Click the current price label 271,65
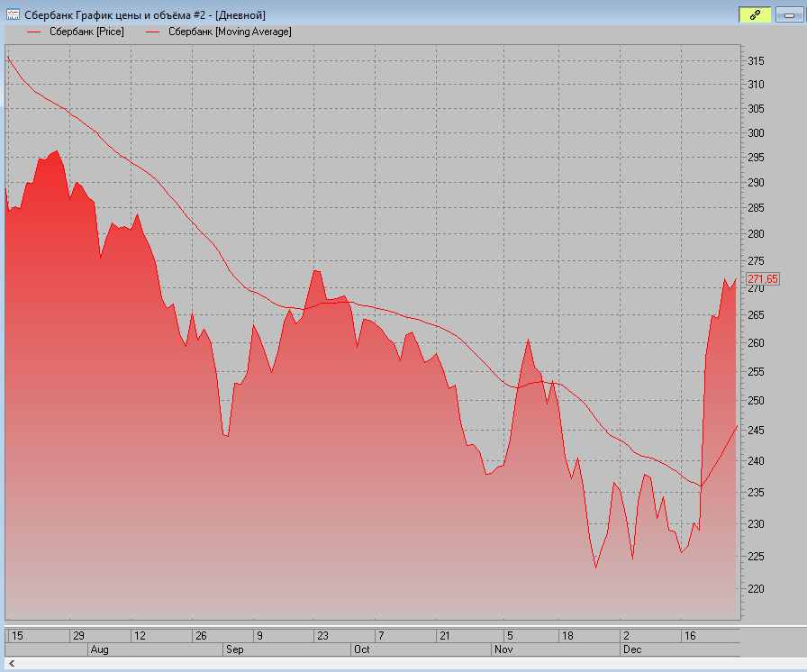 click(763, 279)
